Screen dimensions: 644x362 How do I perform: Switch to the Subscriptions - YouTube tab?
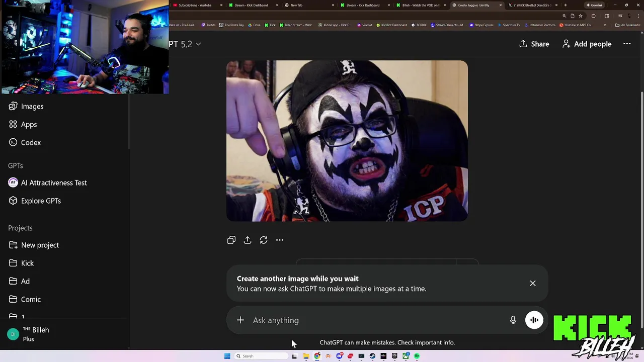(197, 5)
